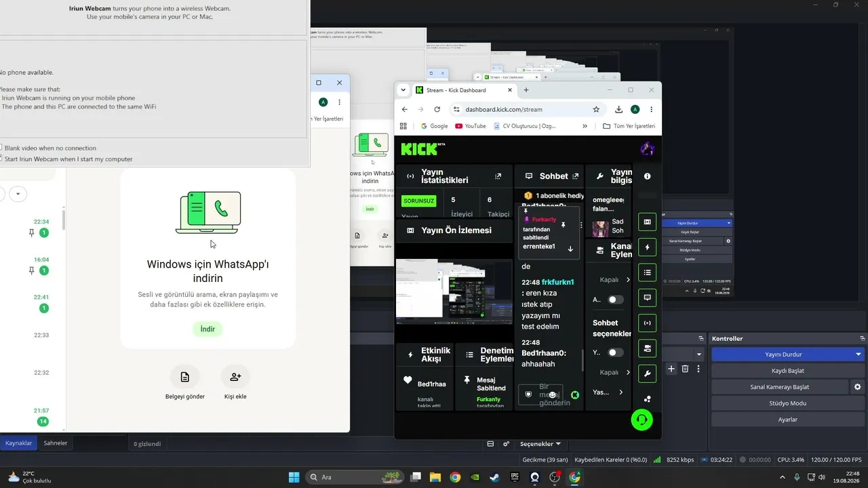This screenshot has height=488, width=868.
Task: Open Chrome downloads in Kick window
Action: click(x=618, y=109)
